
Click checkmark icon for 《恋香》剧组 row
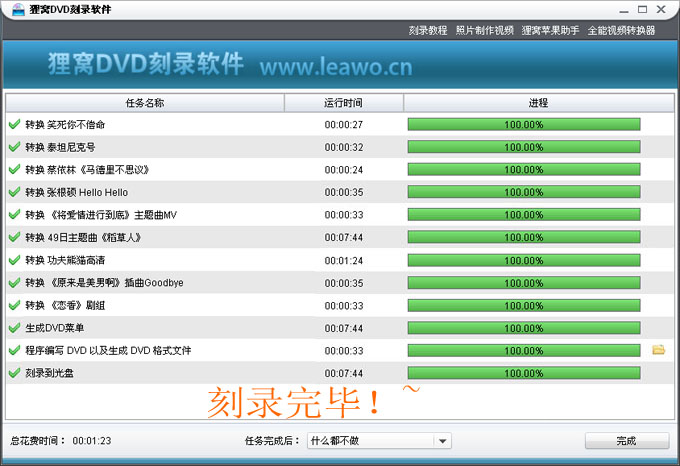[x=14, y=305]
